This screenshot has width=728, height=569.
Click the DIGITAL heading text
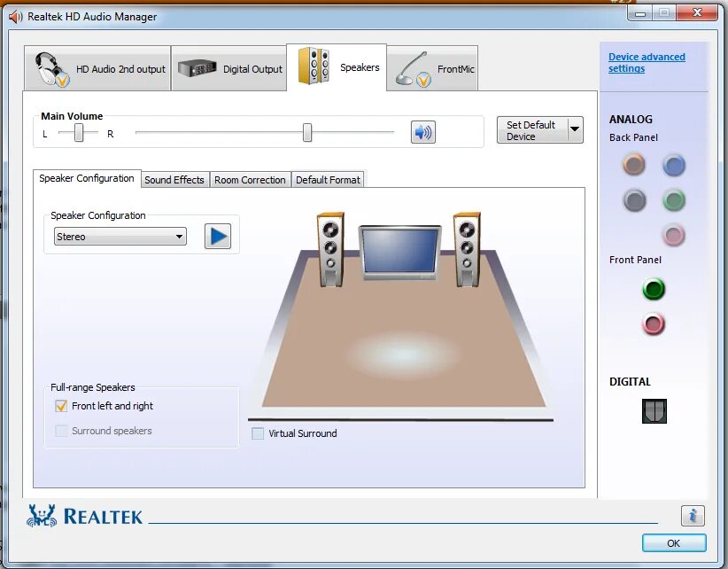click(x=630, y=382)
